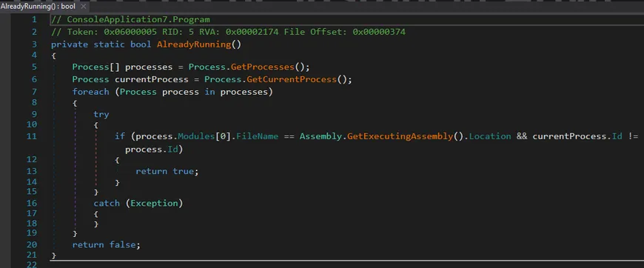Click line number 3 in the gutter
Viewport: 644px width, 268px height.
(x=34, y=44)
